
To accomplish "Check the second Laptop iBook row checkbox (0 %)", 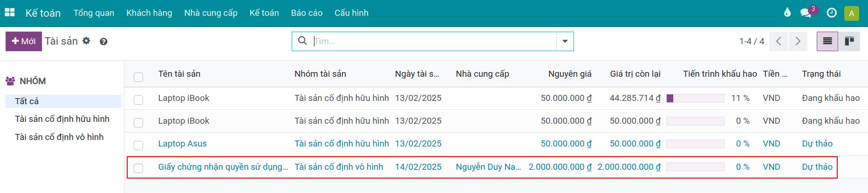I will (138, 122).
